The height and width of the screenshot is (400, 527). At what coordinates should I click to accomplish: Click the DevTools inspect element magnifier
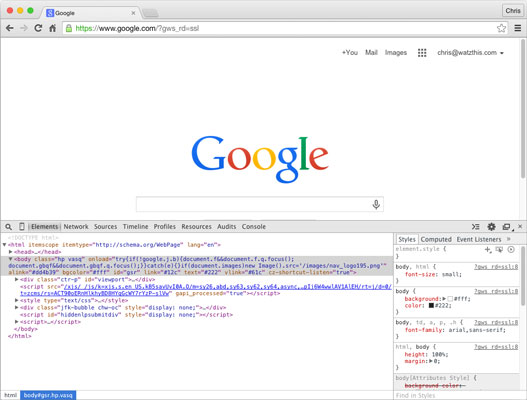pyautogui.click(x=8, y=227)
